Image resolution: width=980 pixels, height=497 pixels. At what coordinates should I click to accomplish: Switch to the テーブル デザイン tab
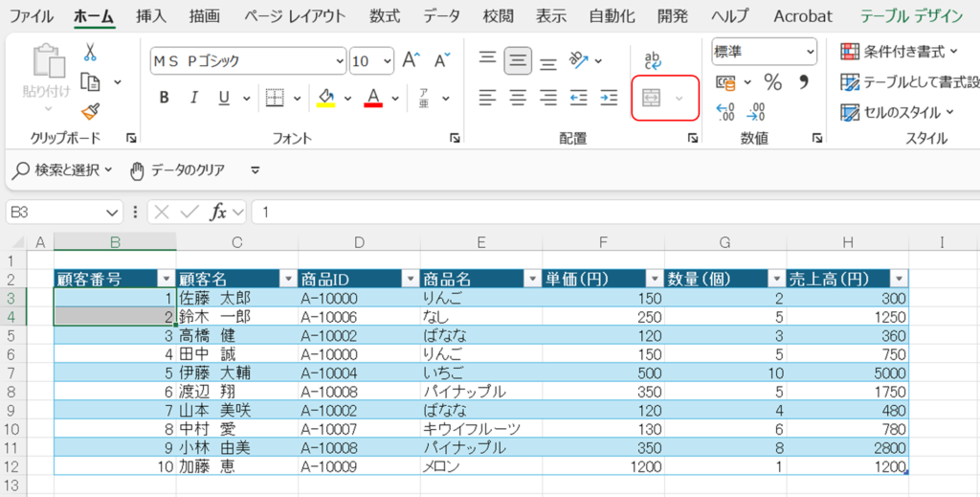912,16
